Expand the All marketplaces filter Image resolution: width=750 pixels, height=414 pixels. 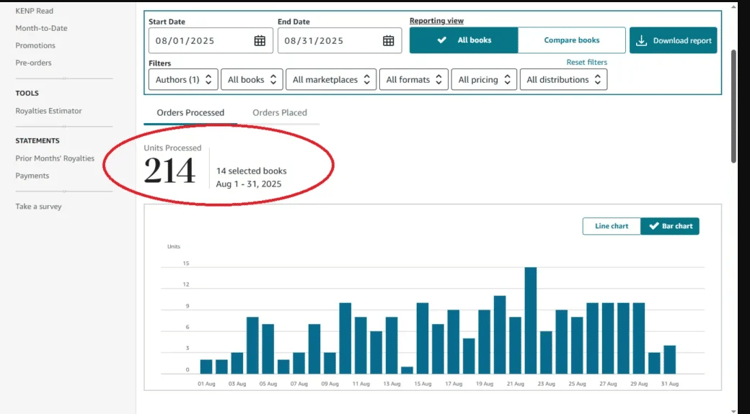331,80
